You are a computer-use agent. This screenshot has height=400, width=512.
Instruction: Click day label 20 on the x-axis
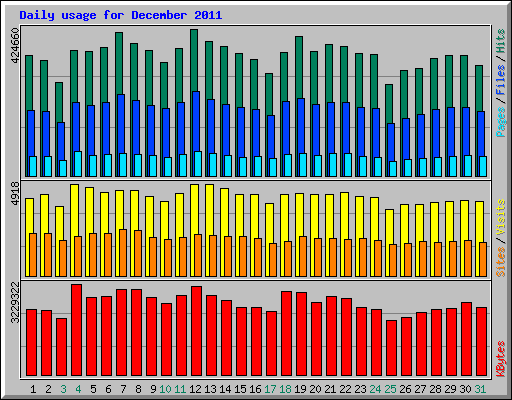pos(315,389)
